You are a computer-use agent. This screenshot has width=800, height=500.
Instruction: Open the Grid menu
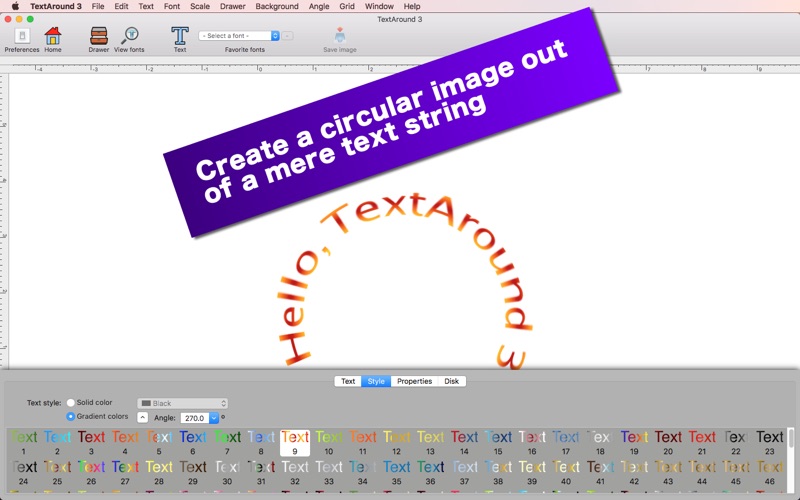click(x=347, y=6)
